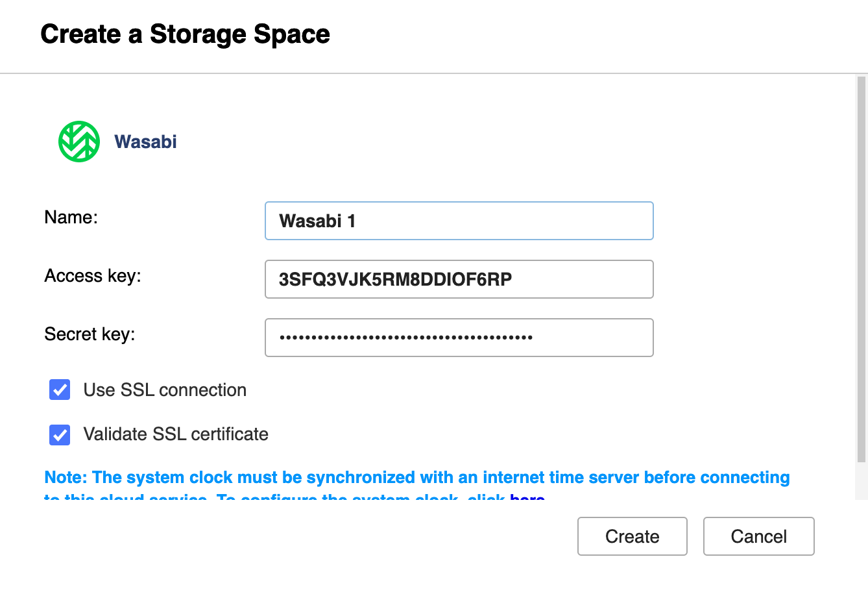Screen dimensions: 868x596
Task: Click into the Access key input field
Action: (x=459, y=279)
